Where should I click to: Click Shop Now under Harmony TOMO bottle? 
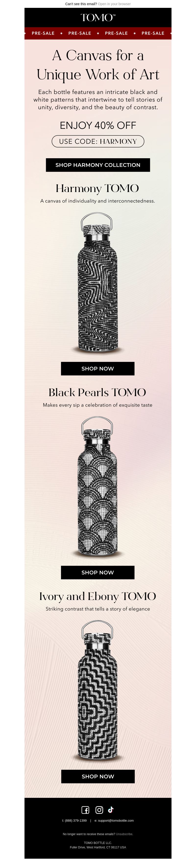[98, 369]
